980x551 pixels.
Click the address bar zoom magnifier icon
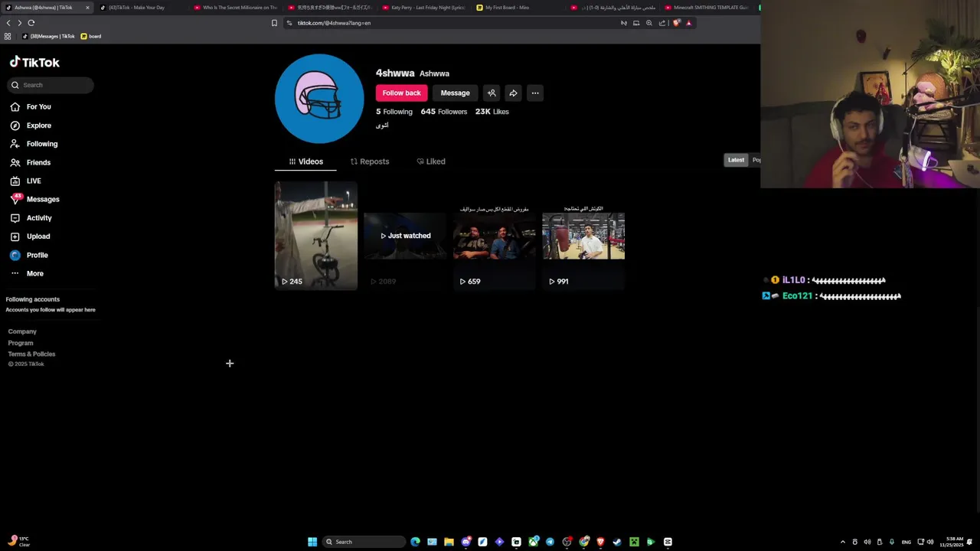[x=649, y=23]
